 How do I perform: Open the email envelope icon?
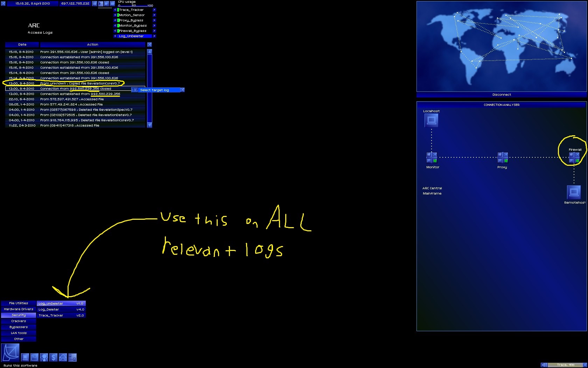pyautogui.click(x=63, y=357)
